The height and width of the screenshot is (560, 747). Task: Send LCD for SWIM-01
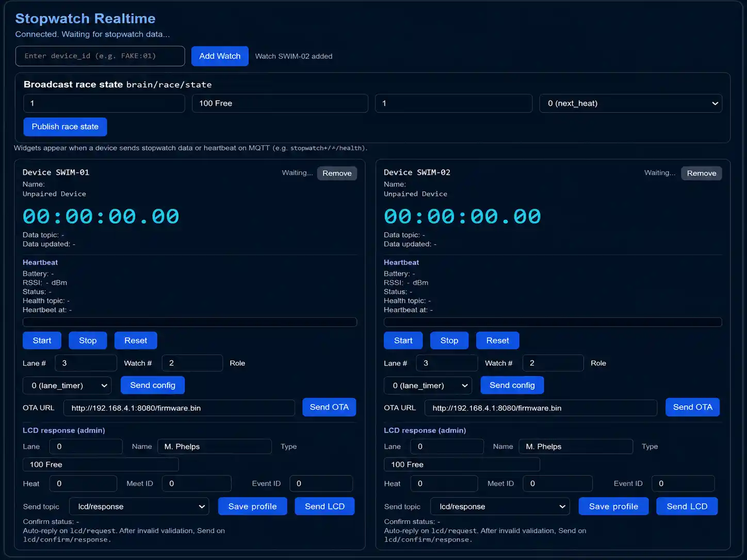click(x=324, y=506)
